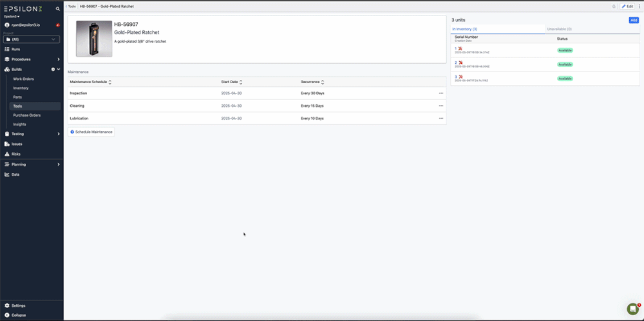Click the '3 units' heading
This screenshot has height=321, width=644.
pos(459,20)
